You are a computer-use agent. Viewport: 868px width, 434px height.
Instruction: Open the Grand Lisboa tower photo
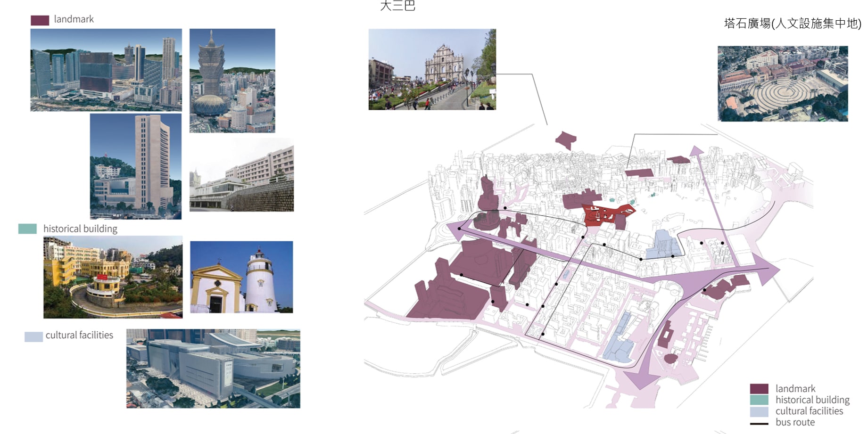pyautogui.click(x=232, y=81)
